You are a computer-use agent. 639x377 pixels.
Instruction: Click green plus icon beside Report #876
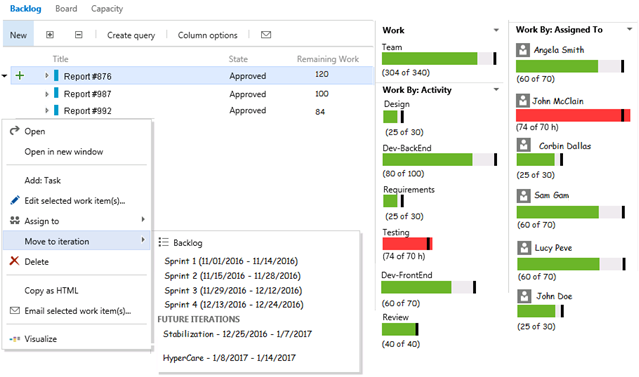[20, 75]
